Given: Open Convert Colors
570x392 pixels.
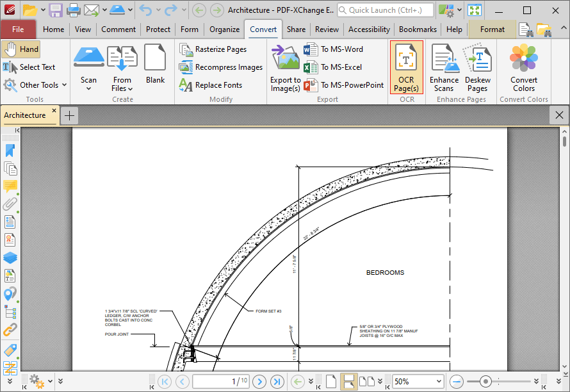Looking at the screenshot, I should pos(523,67).
